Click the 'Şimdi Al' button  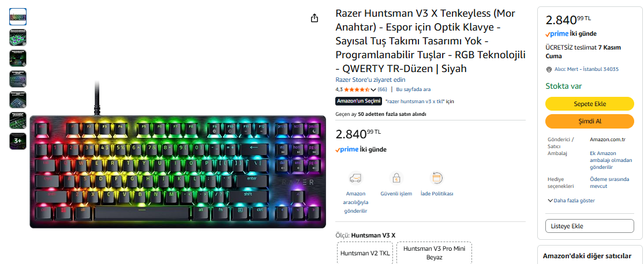click(x=589, y=121)
